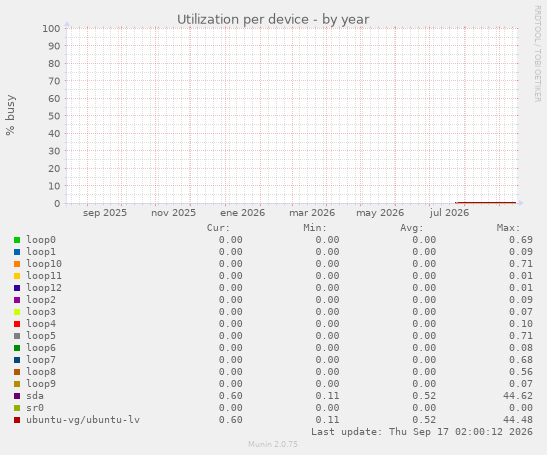Click the loop0 green color swatch
Image resolution: width=547 pixels, height=455 pixels.
point(17,240)
